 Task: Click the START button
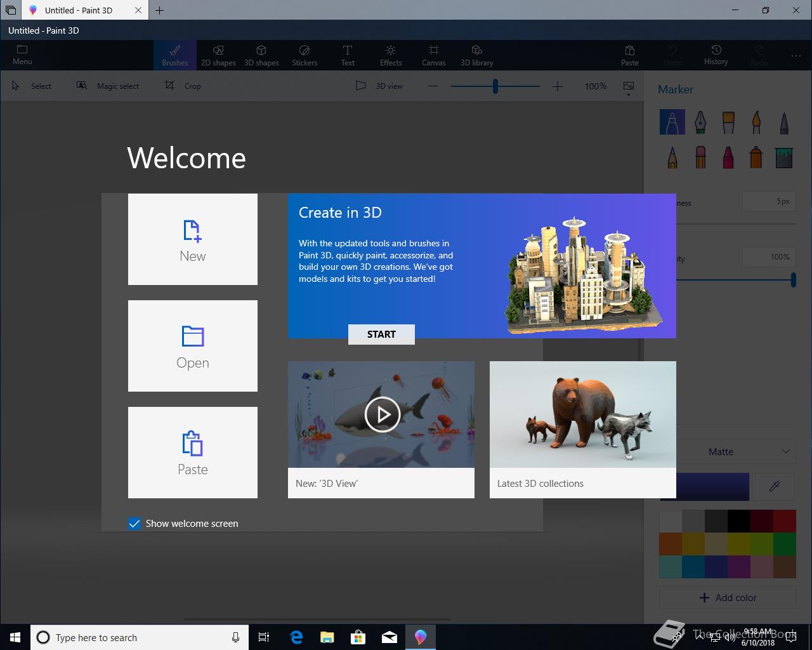click(381, 335)
